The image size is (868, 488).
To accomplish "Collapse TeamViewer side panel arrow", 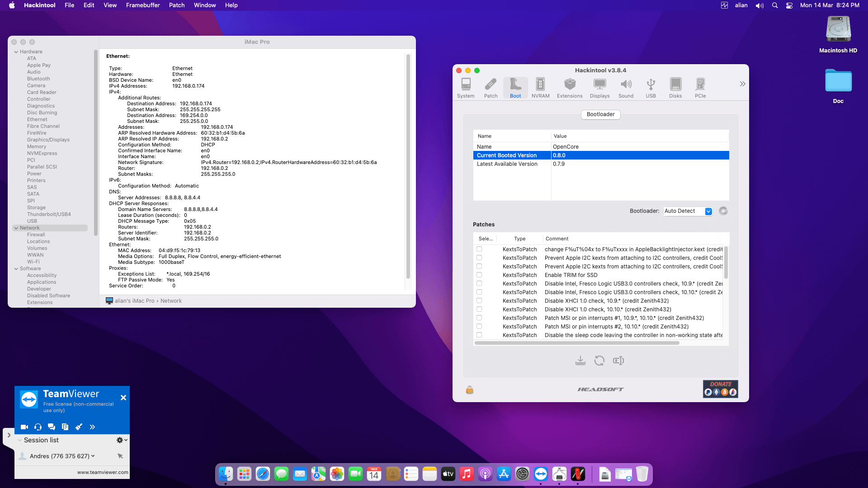I will tap(9, 435).
